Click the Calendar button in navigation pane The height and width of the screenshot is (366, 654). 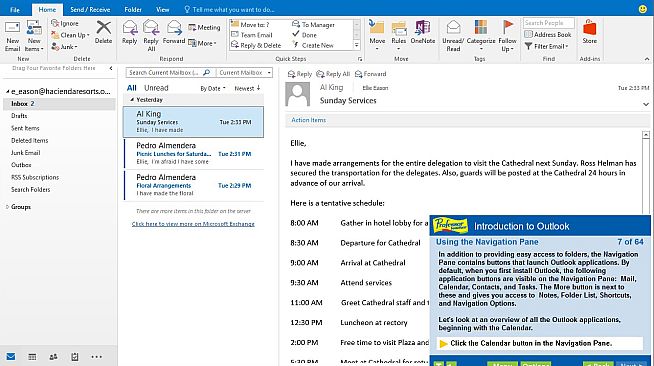(32, 357)
